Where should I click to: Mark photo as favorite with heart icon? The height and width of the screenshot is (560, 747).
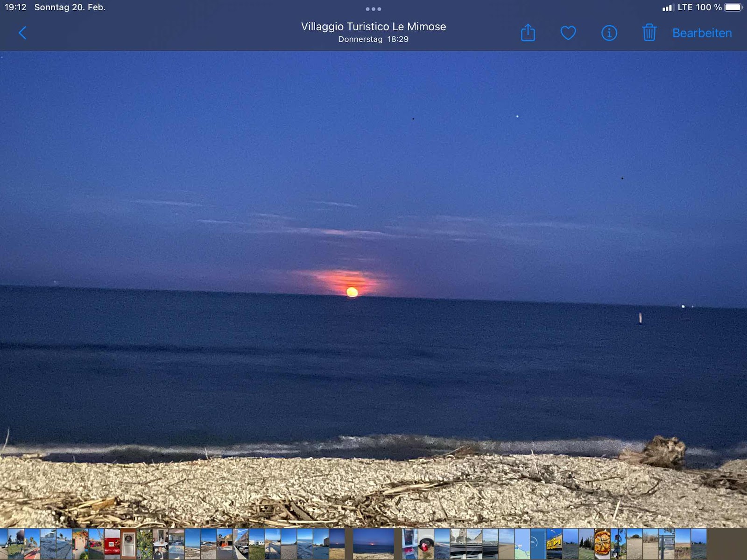(x=568, y=33)
